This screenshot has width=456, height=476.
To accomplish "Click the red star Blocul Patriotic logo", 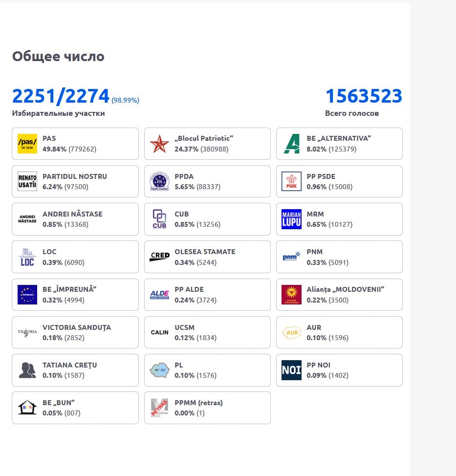I will click(159, 144).
